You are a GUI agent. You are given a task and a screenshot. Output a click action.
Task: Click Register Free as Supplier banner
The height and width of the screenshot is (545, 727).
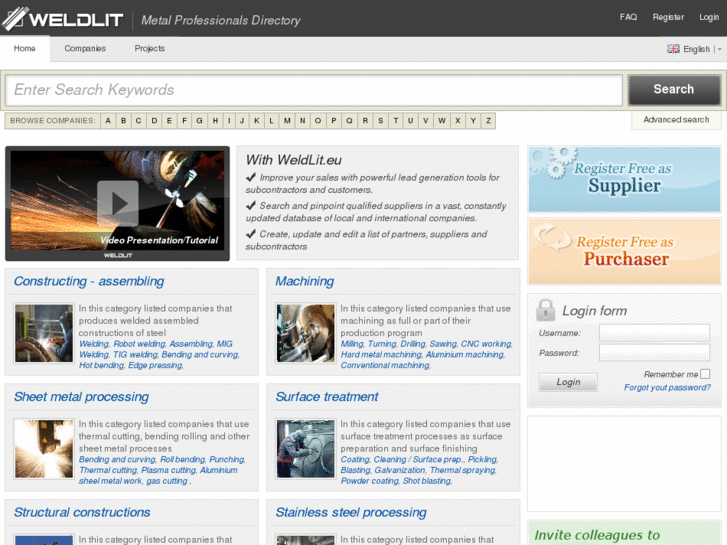[624, 179]
